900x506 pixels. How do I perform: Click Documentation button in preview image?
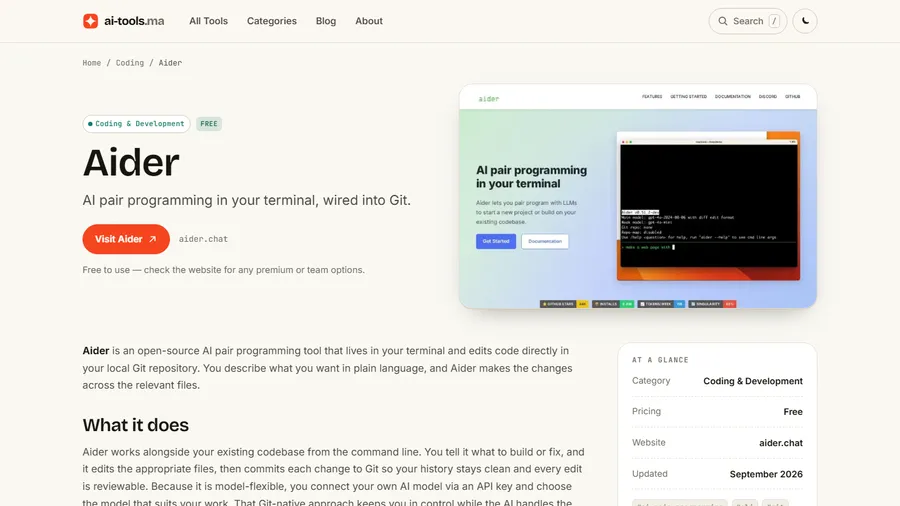[x=545, y=242]
